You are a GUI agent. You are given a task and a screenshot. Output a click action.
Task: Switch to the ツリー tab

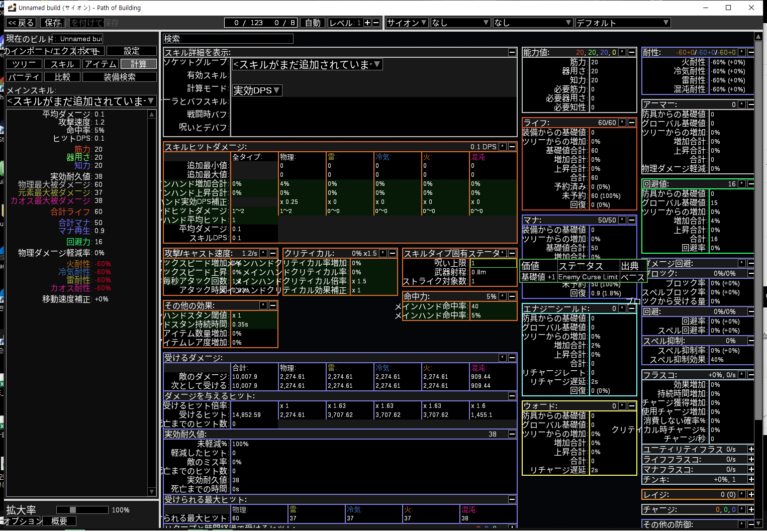tap(24, 64)
